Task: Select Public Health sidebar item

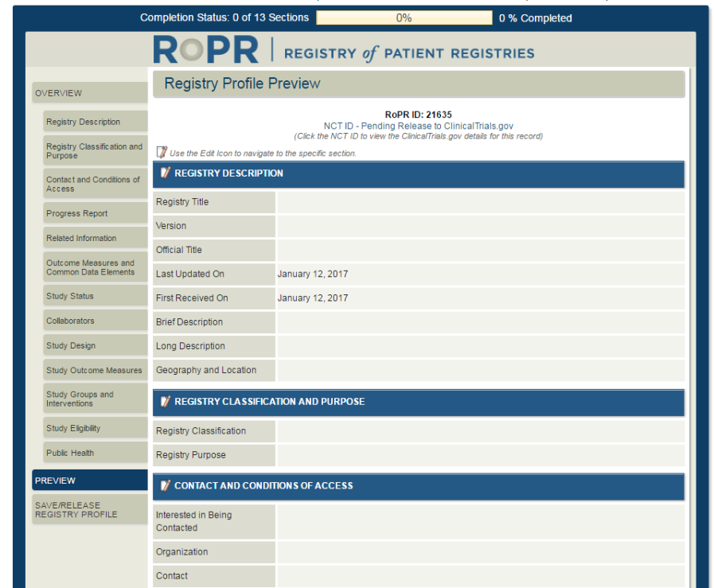Action: (96, 453)
